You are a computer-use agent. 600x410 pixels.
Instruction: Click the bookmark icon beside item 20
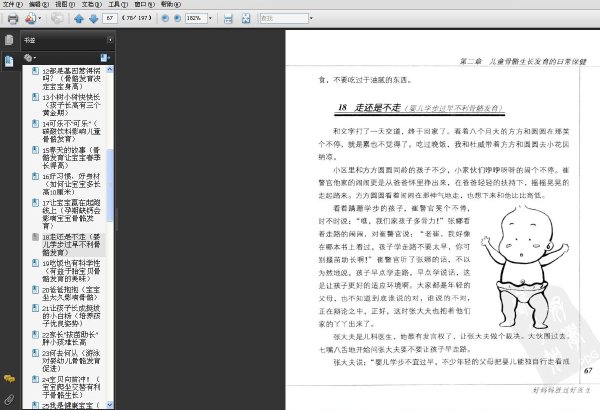(36, 289)
